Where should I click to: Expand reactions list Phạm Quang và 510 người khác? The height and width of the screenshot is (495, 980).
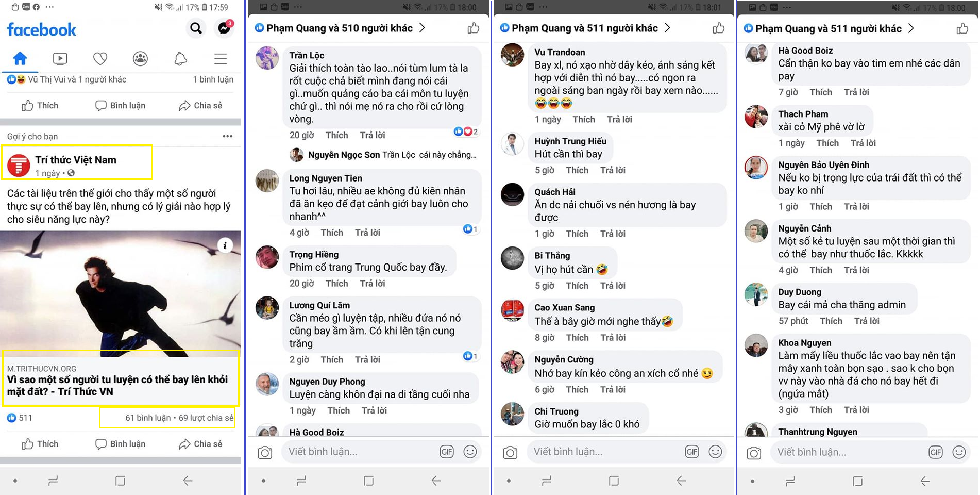[x=340, y=28]
